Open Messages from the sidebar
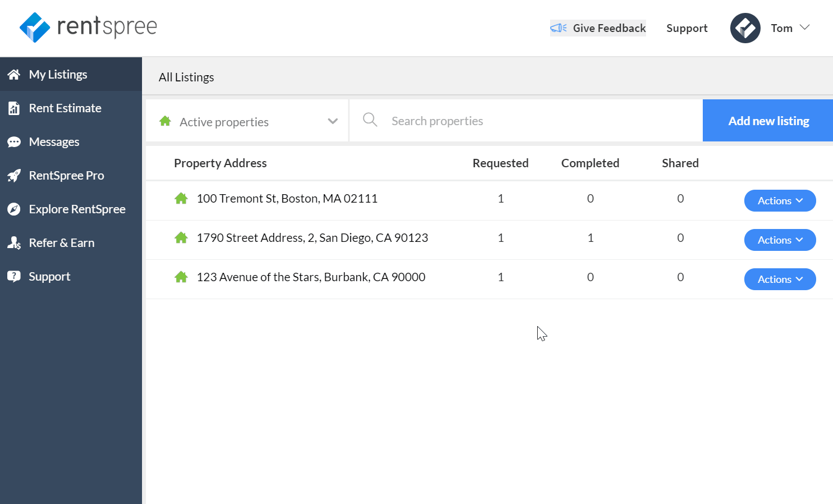This screenshot has width=833, height=504. pos(71,141)
